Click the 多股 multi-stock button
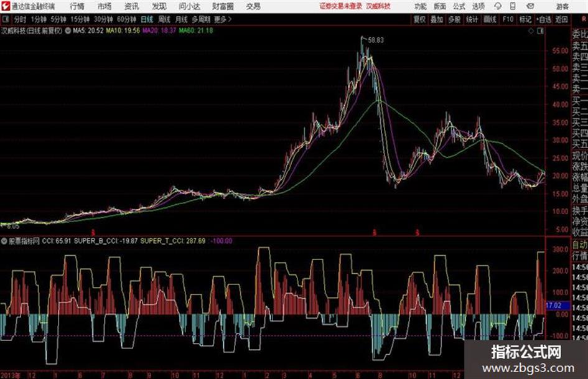The width and height of the screenshot is (588, 379). point(454,19)
